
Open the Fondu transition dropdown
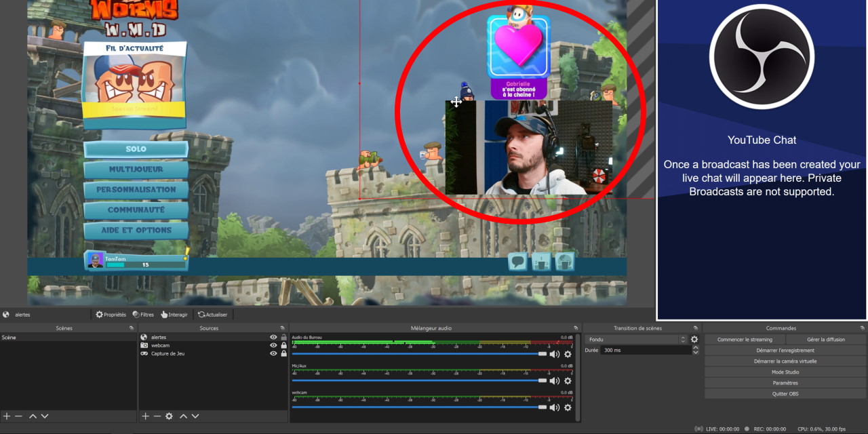click(637, 340)
